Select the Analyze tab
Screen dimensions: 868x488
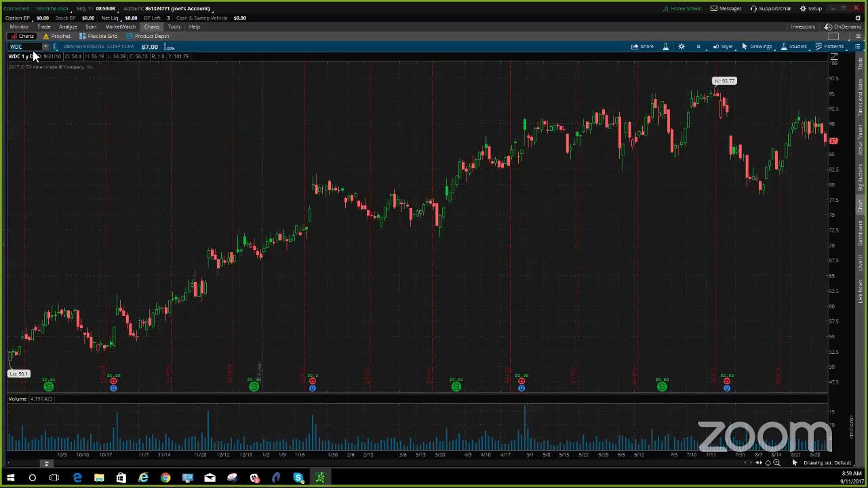point(67,27)
